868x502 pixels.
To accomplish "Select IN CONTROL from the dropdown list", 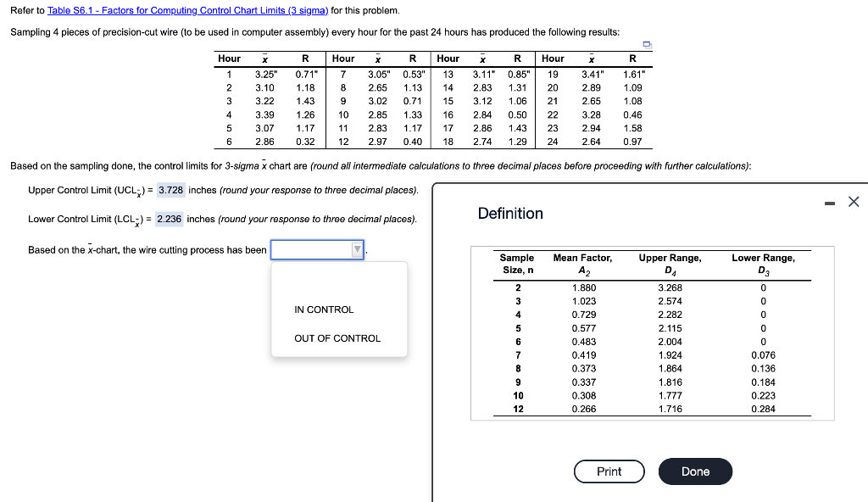I will point(324,310).
